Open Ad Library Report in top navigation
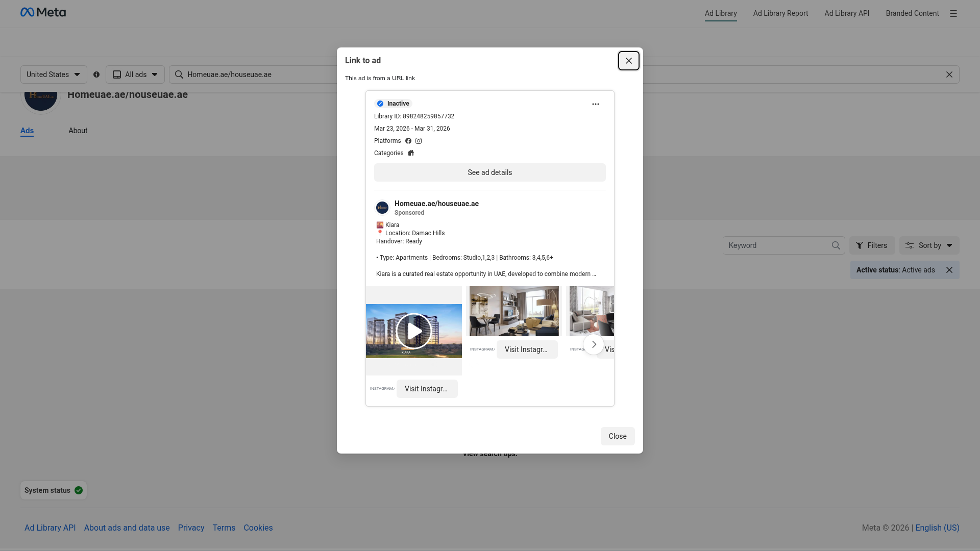 pos(780,13)
